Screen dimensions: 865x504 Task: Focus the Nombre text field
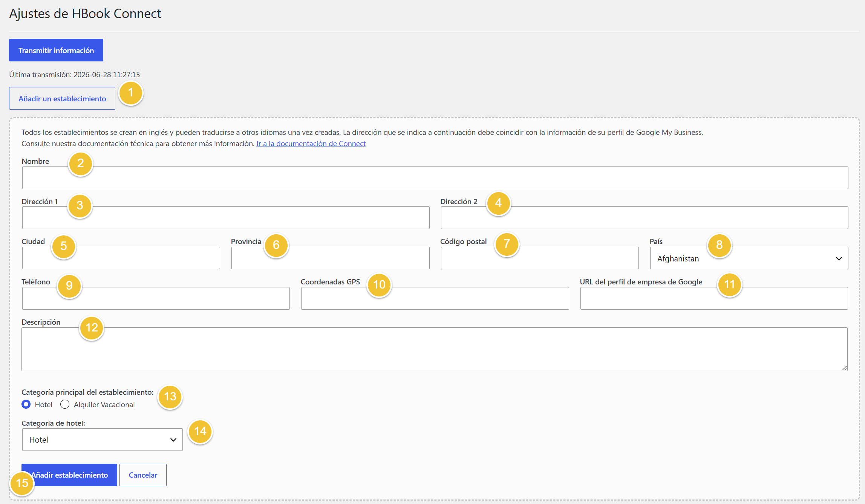[435, 178]
